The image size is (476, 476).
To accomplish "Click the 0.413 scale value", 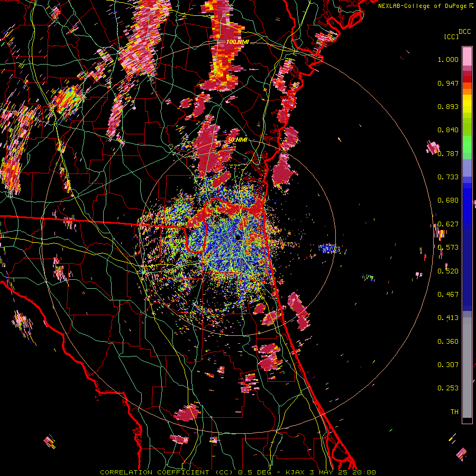I will (448, 318).
